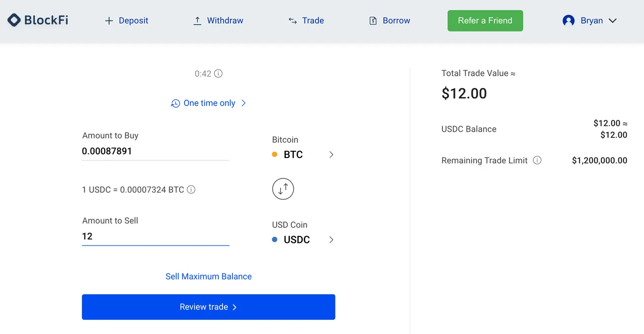Change the One time only frequency
644x334 pixels.
208,103
